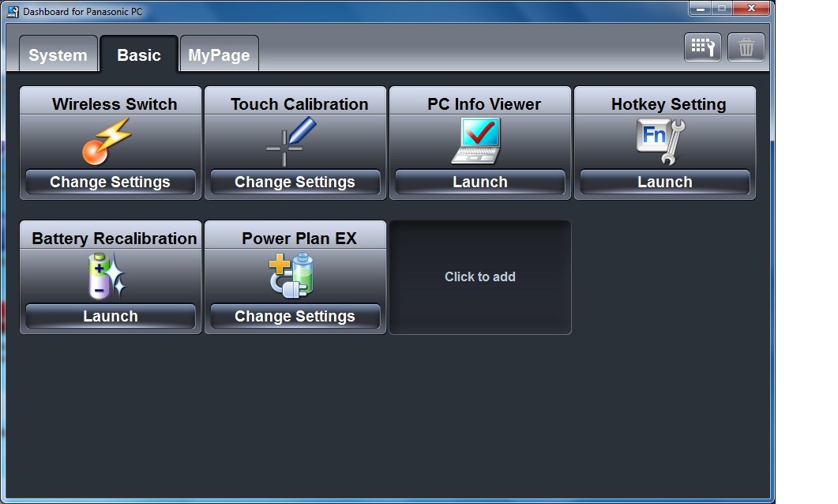838x504 pixels.
Task: Switch to the System tab
Action: [x=58, y=54]
